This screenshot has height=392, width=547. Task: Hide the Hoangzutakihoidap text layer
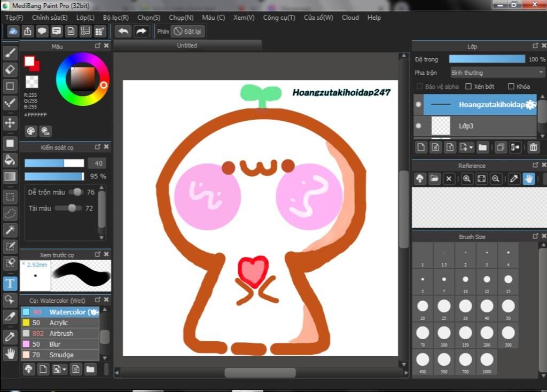click(x=419, y=104)
